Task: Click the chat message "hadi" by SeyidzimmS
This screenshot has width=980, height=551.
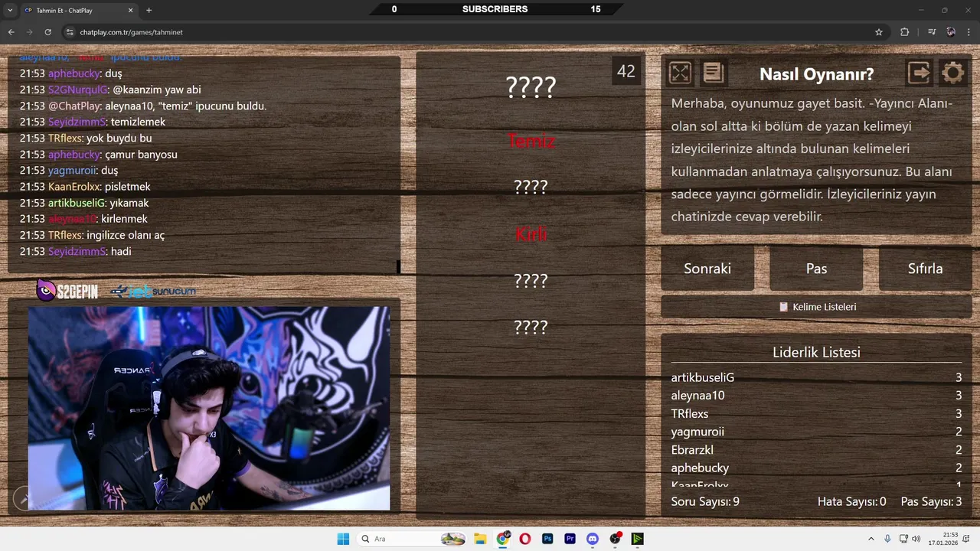Action: click(x=121, y=251)
